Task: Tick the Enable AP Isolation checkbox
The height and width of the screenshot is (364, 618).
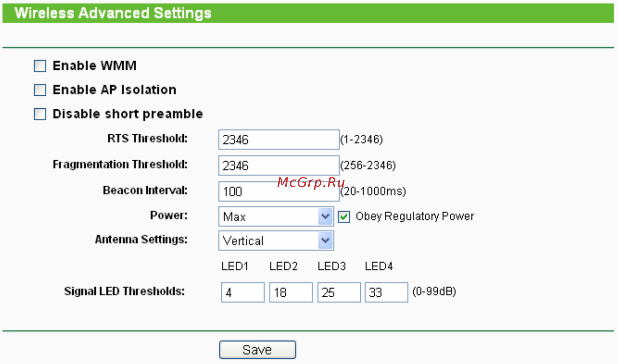Action: 40,90
